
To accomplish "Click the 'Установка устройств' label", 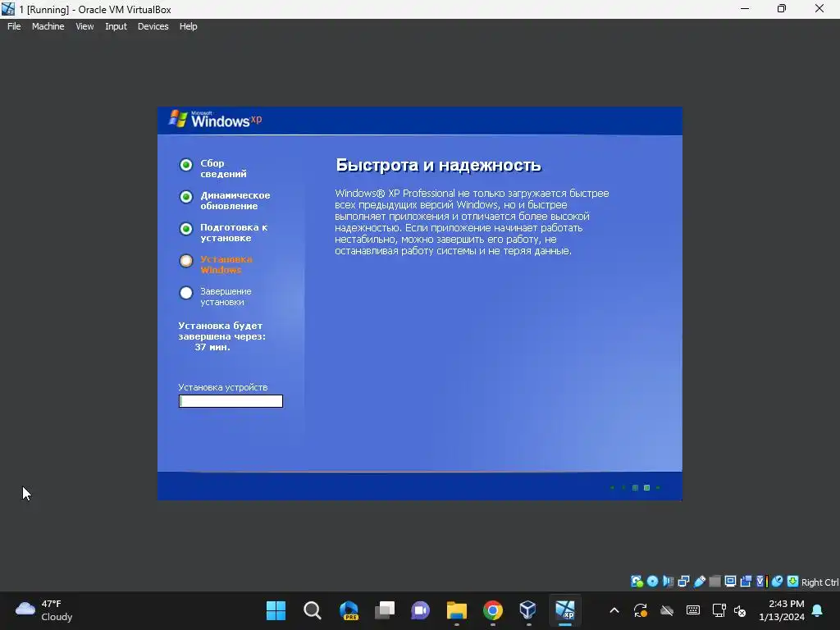I will click(223, 387).
